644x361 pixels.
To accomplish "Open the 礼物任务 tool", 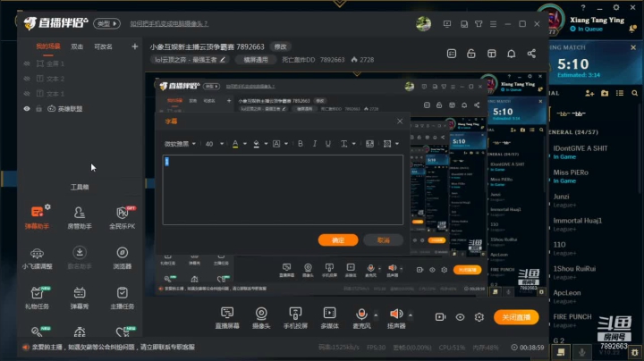I will 37,298.
